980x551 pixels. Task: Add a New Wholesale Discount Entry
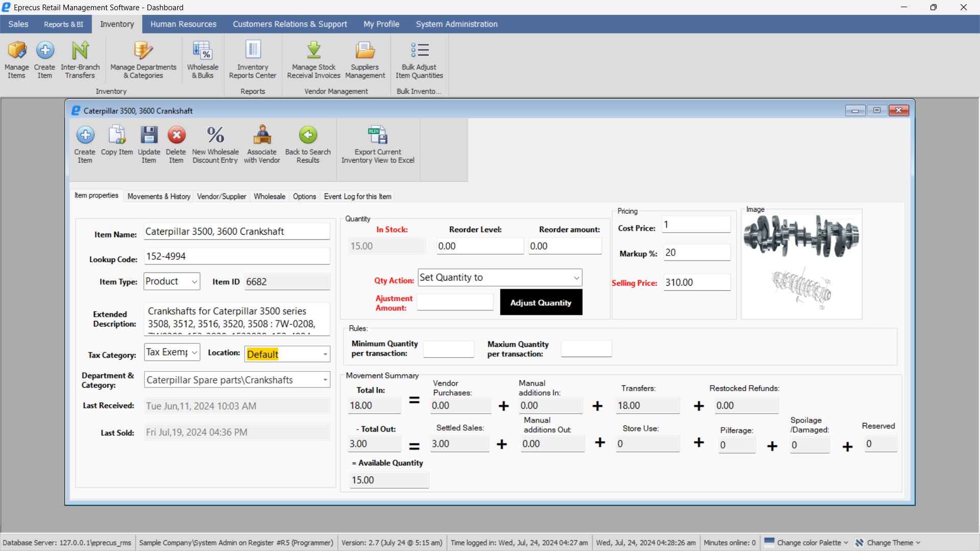pyautogui.click(x=215, y=144)
